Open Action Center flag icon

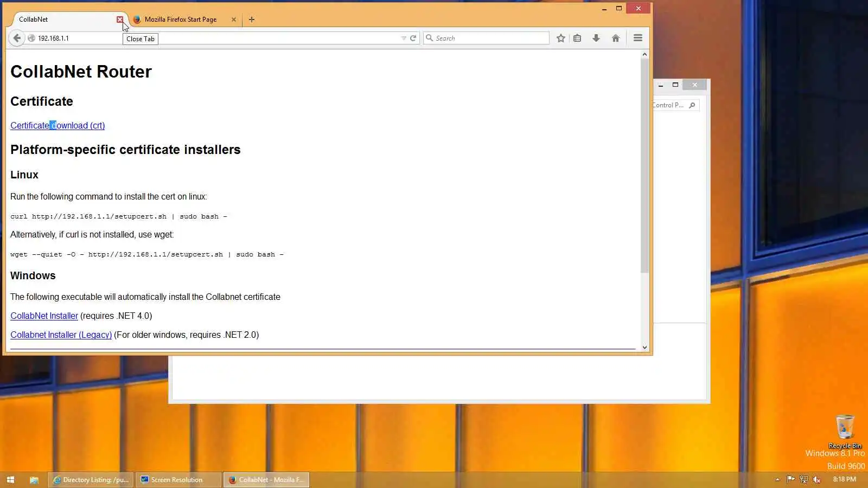(790, 479)
